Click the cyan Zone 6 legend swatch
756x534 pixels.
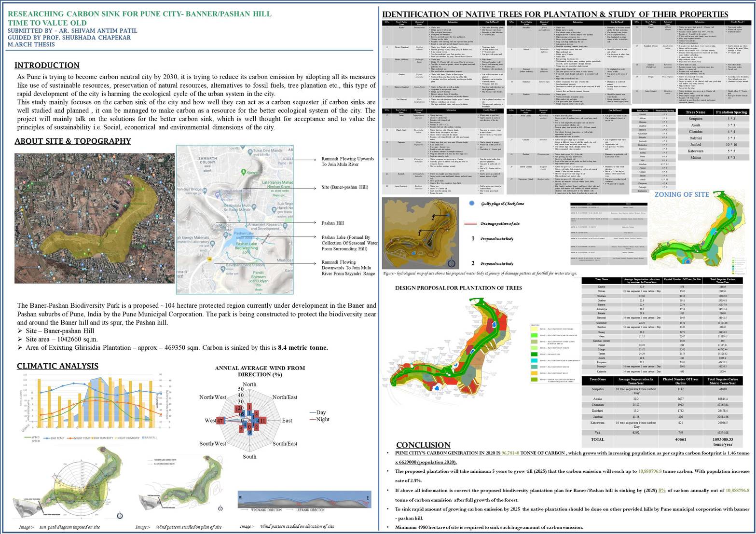(534, 360)
